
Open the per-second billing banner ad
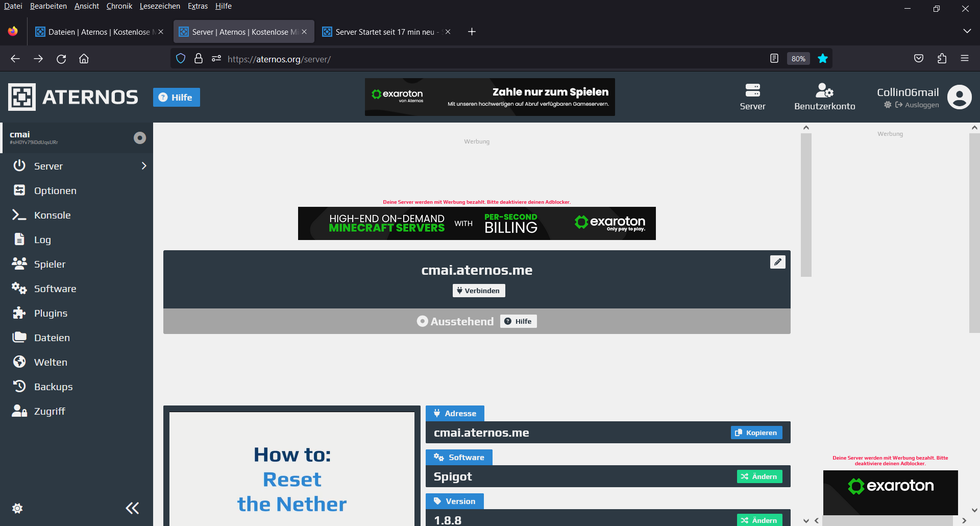(x=477, y=223)
